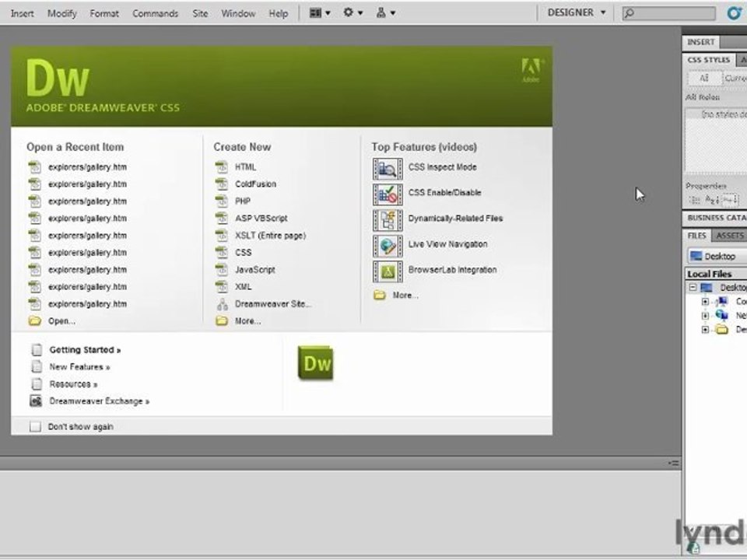Open the Insert menu
Viewport: 747px width, 560px height.
click(x=23, y=13)
